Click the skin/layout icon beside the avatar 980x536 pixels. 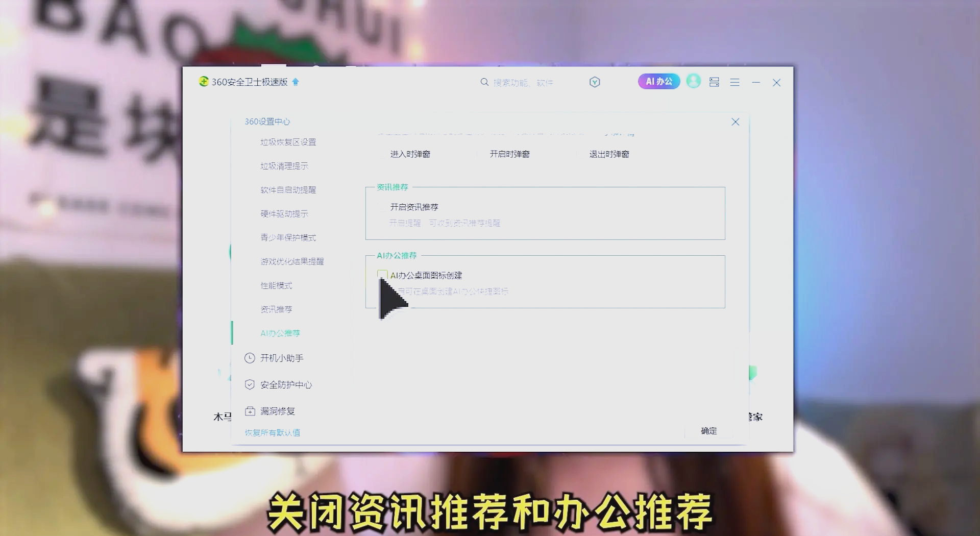click(714, 82)
